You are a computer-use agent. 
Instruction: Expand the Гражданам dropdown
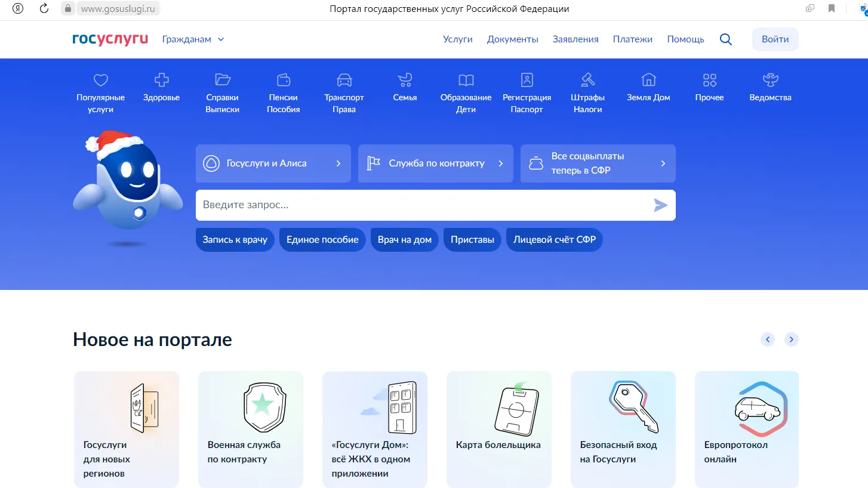click(x=193, y=39)
